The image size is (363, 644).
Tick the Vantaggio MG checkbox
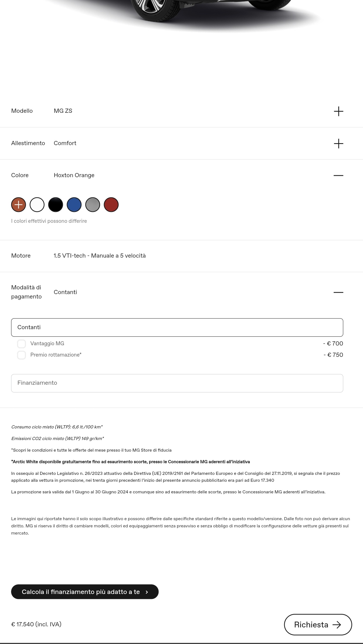pos(22,344)
